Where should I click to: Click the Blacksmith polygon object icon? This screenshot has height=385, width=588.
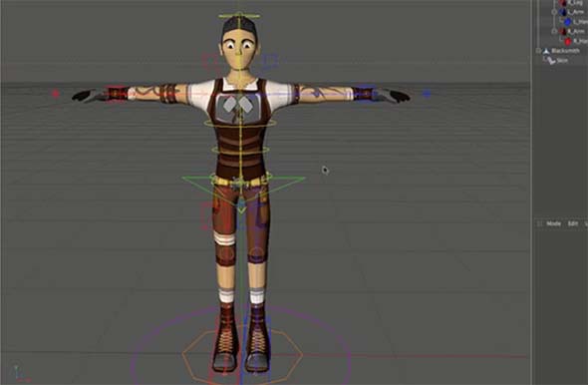pos(546,51)
